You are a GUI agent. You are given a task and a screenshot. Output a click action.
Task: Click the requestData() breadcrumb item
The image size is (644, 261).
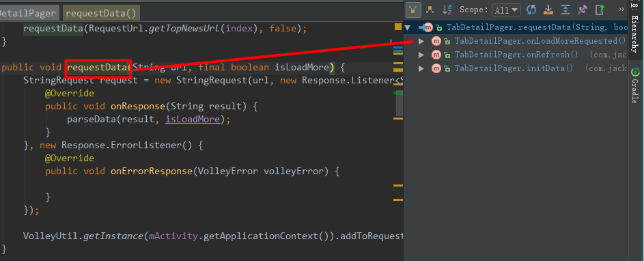[100, 13]
